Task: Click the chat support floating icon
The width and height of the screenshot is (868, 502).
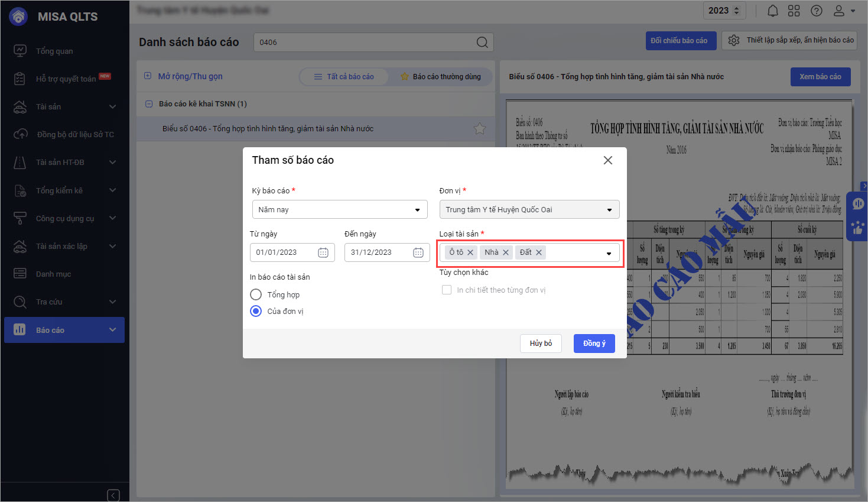Action: tap(857, 204)
